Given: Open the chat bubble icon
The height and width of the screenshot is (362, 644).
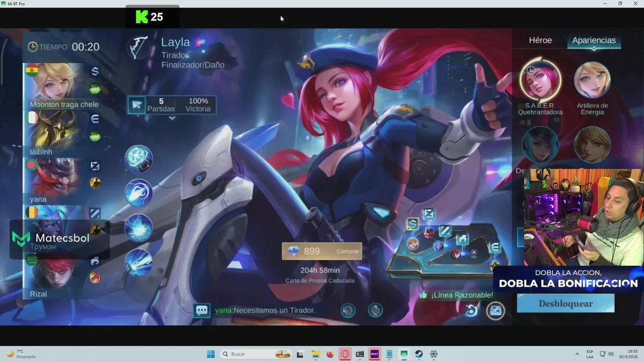Looking at the screenshot, I should point(202,310).
